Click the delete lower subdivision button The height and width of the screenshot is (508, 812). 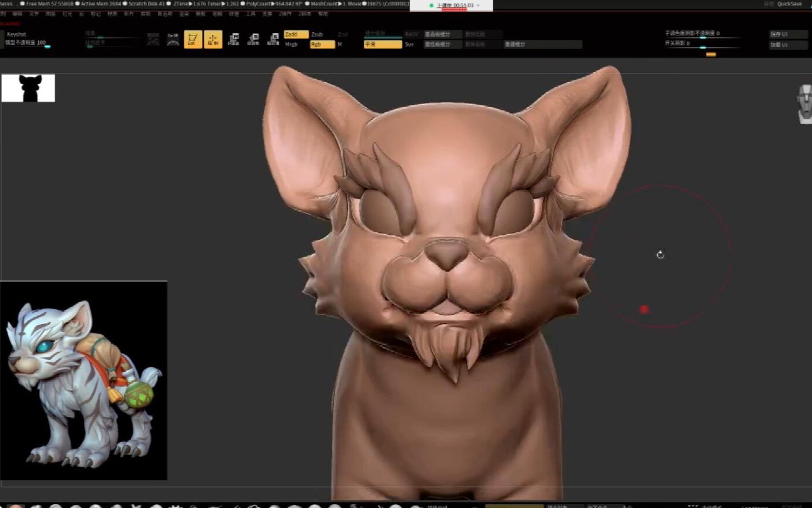[483, 34]
